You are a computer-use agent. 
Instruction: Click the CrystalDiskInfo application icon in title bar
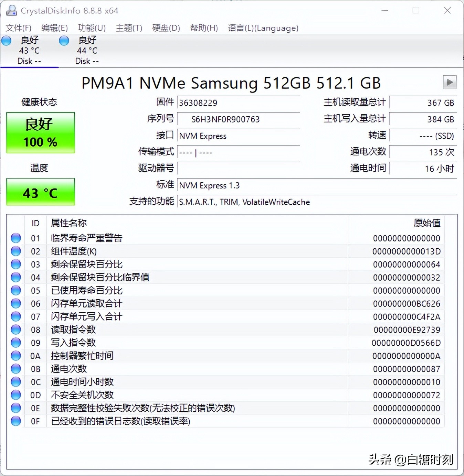click(x=11, y=11)
